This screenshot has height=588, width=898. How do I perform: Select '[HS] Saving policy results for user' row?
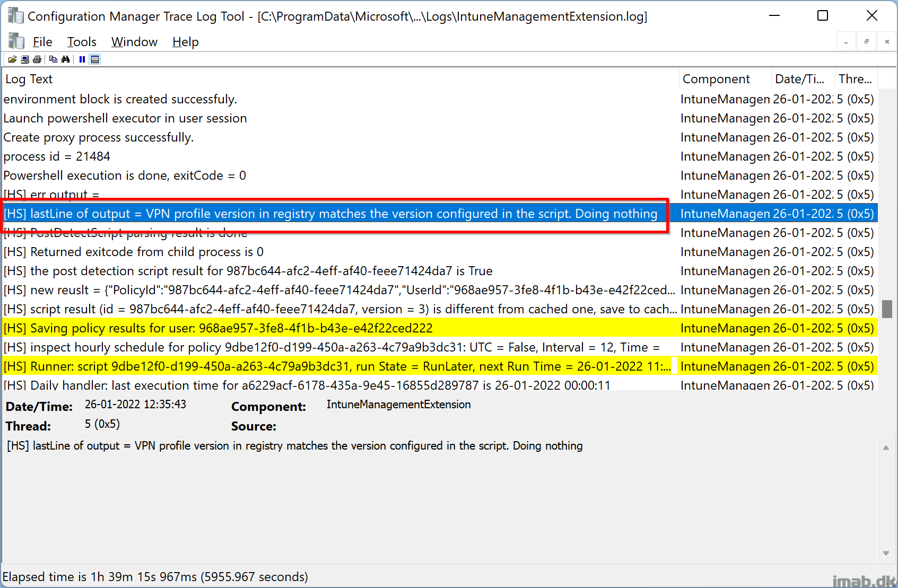440,328
